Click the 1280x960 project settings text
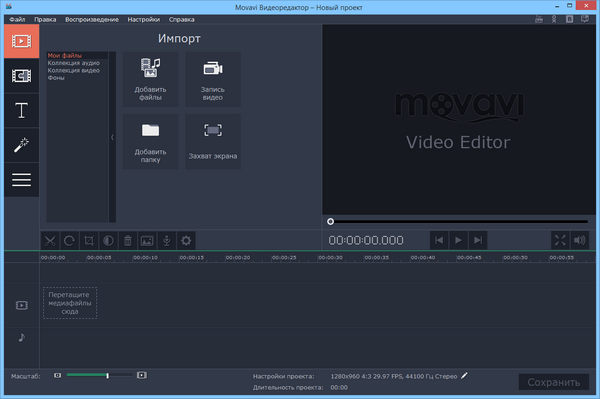Image resolution: width=600 pixels, height=399 pixels. coord(394,376)
